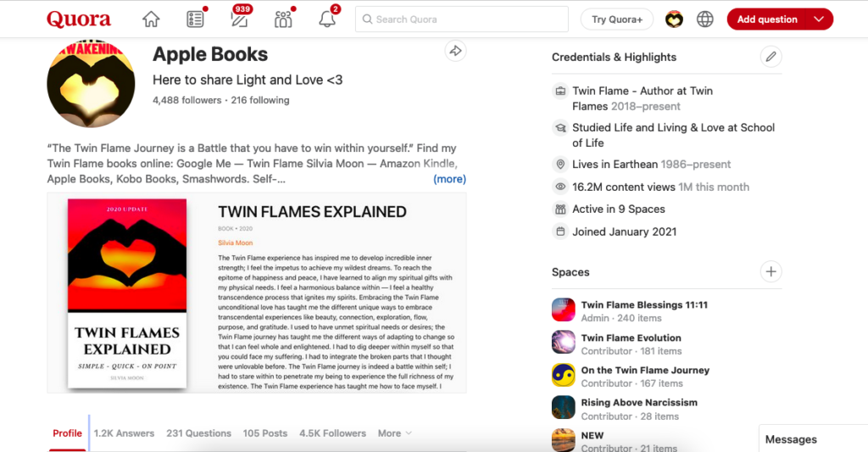Select the 231 Questions tab

(x=198, y=433)
